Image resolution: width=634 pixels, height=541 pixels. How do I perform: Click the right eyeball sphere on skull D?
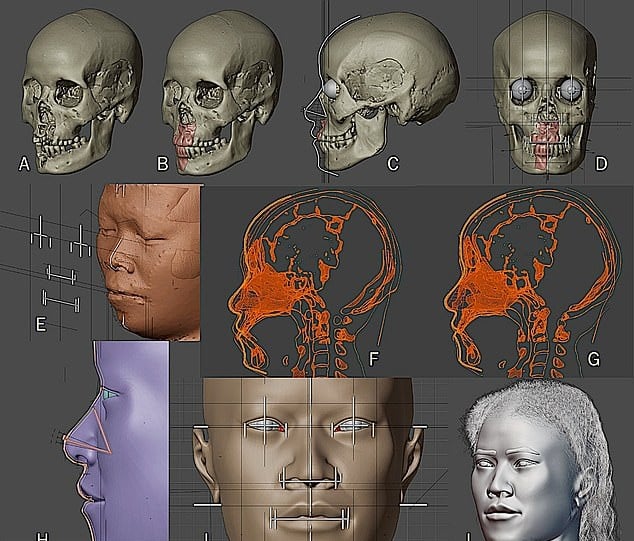click(x=573, y=89)
